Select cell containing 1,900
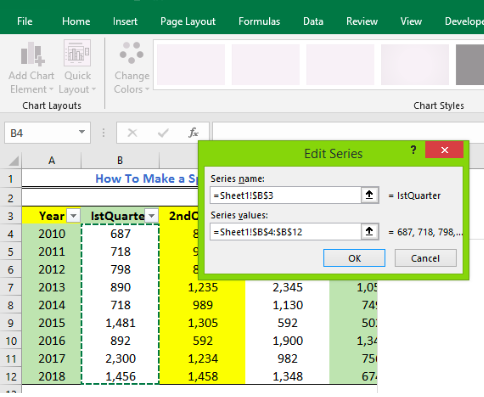484x397 pixels. 287,341
